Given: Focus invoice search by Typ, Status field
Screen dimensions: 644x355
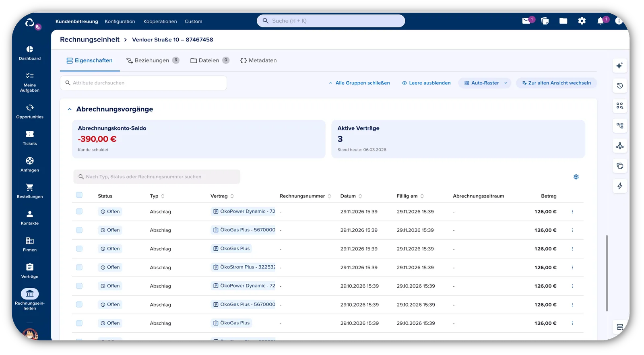Looking at the screenshot, I should [157, 177].
